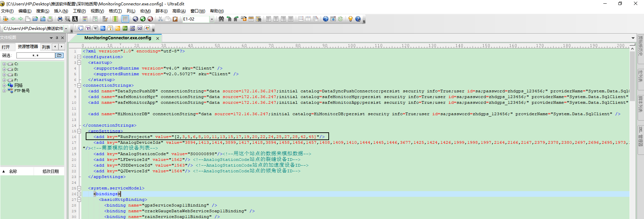Click the yellow lightbulb tip icon
The width and height of the screenshot is (644, 219).
tap(350, 19)
